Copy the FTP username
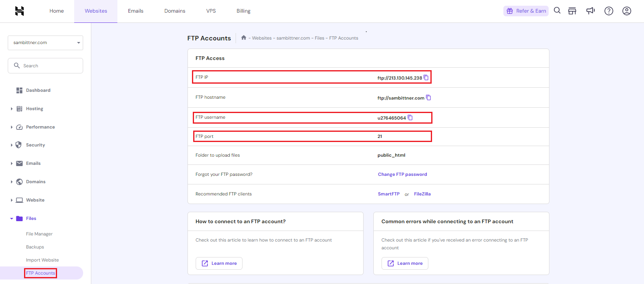This screenshot has width=644, height=284. pyautogui.click(x=410, y=118)
